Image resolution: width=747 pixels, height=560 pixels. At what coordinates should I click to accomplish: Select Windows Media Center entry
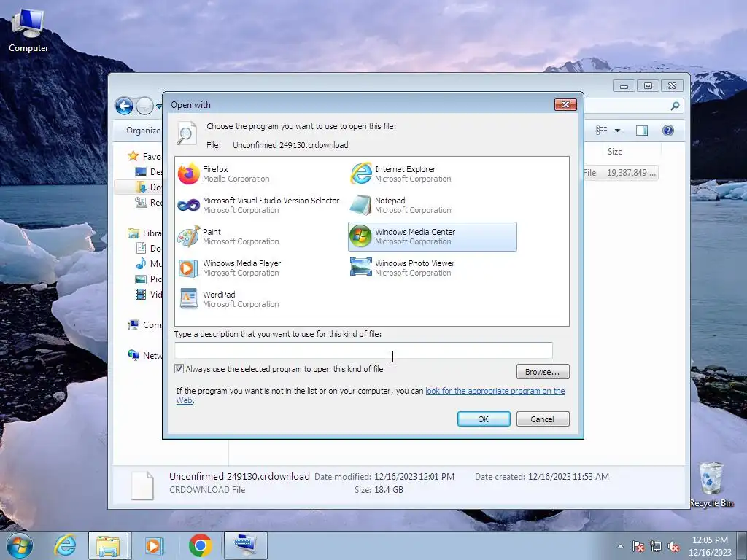click(x=432, y=237)
